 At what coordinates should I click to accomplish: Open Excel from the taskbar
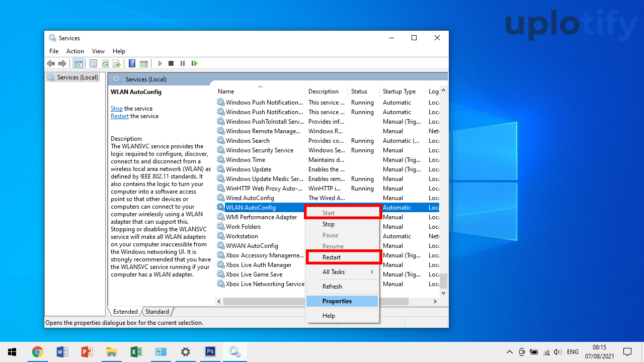[x=136, y=352]
